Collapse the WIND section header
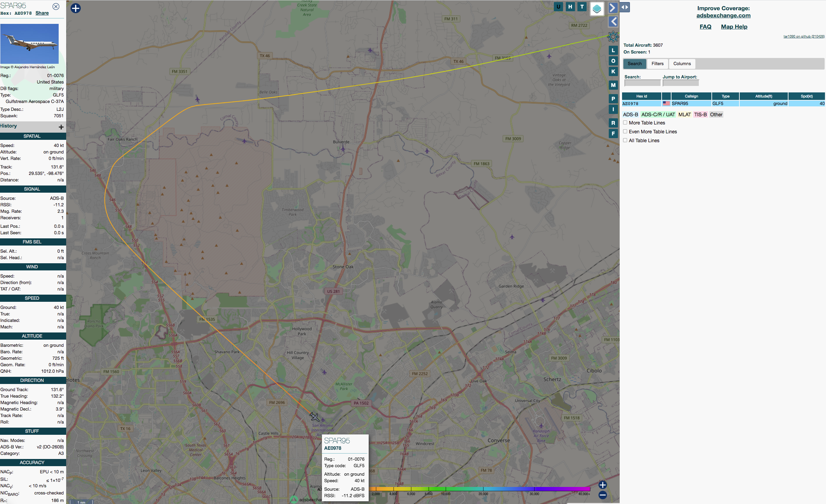 coord(33,267)
